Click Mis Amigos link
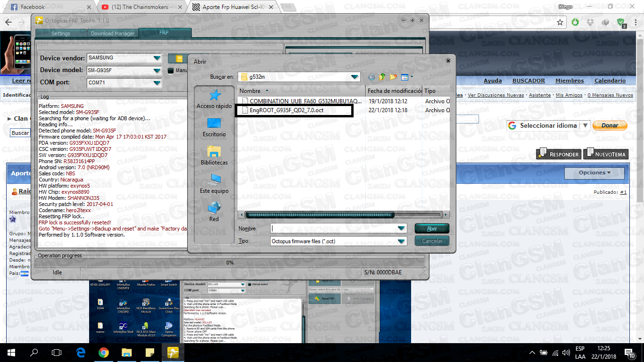The image size is (644, 362). (569, 95)
